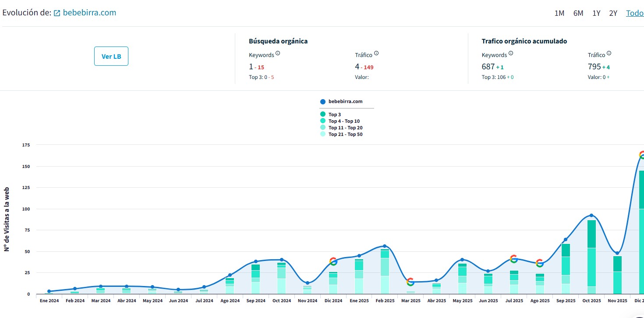This screenshot has height=318, width=644.
Task: Click Google update marker at Ago 2025
Action: click(540, 263)
